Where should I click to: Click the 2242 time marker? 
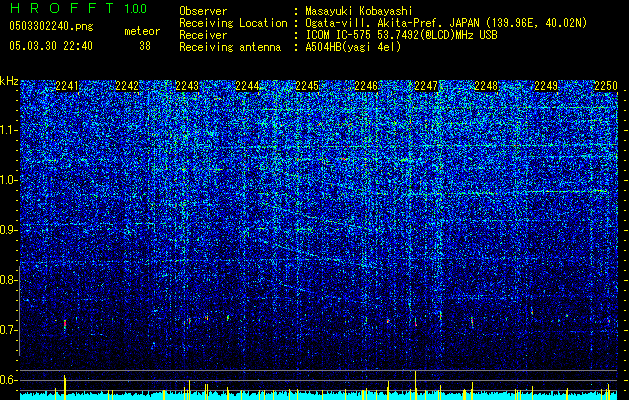click(127, 86)
